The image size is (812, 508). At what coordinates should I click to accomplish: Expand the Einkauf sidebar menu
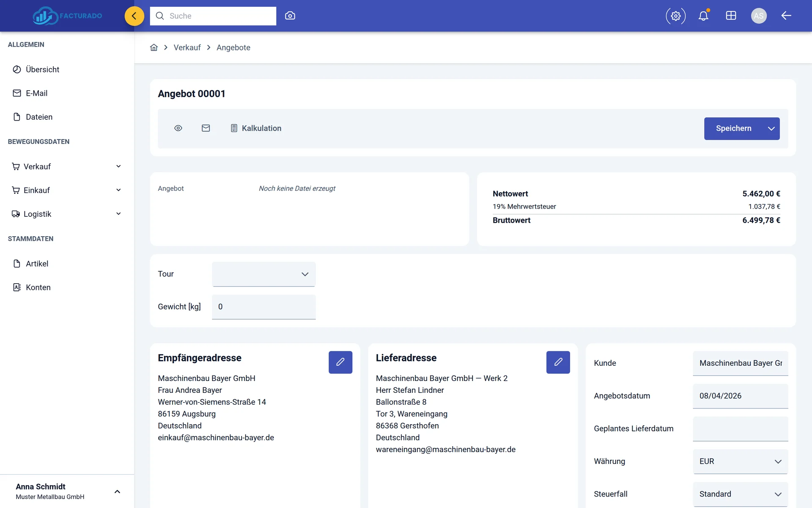[x=67, y=190]
